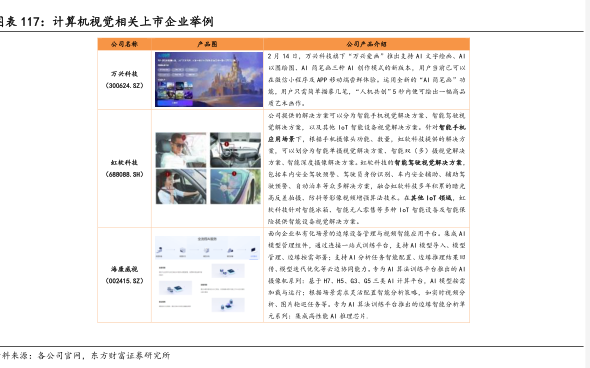
Task: Click the stock code '(688088.SH)'
Action: click(125, 174)
